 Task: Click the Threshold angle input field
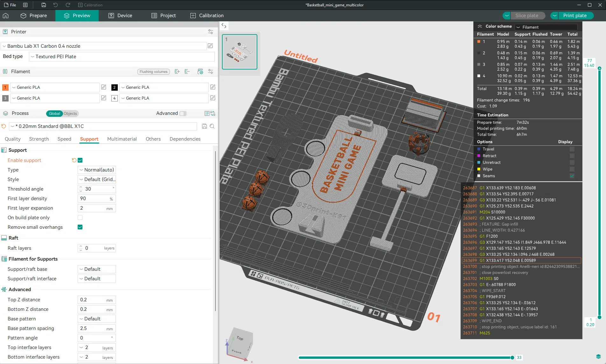pyautogui.click(x=97, y=189)
